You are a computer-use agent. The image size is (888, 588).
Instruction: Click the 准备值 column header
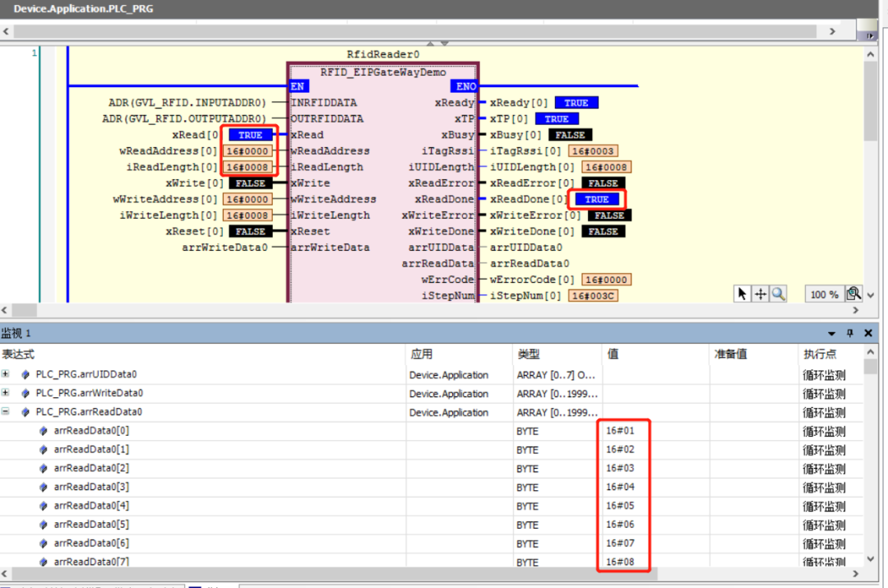731,354
